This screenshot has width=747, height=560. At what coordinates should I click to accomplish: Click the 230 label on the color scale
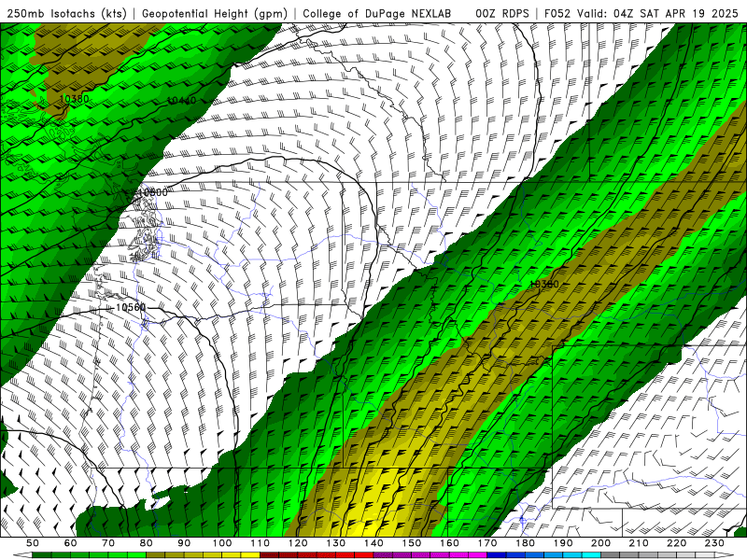714,543
